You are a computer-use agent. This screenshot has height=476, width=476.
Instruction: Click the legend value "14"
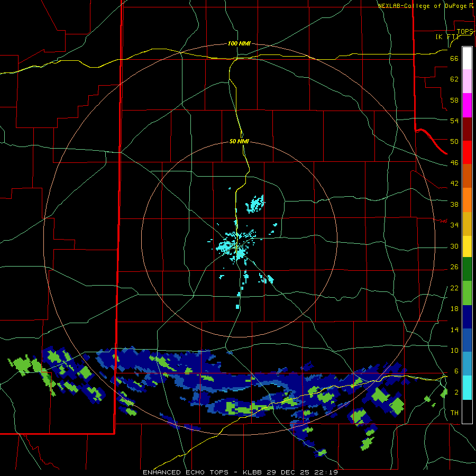[x=454, y=329]
